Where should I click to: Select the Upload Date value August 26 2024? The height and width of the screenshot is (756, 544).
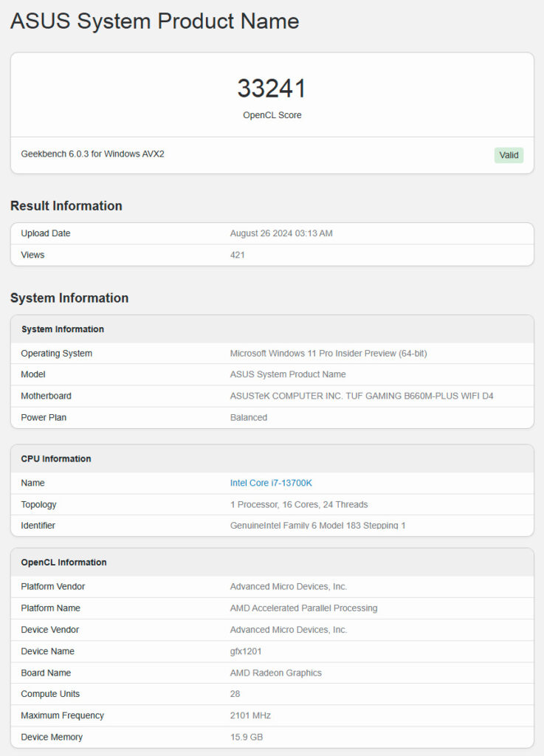pyautogui.click(x=281, y=233)
